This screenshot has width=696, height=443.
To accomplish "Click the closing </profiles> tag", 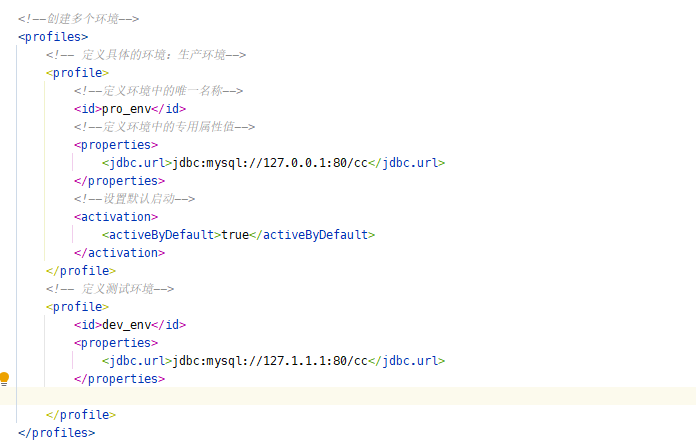I will pyautogui.click(x=57, y=433).
